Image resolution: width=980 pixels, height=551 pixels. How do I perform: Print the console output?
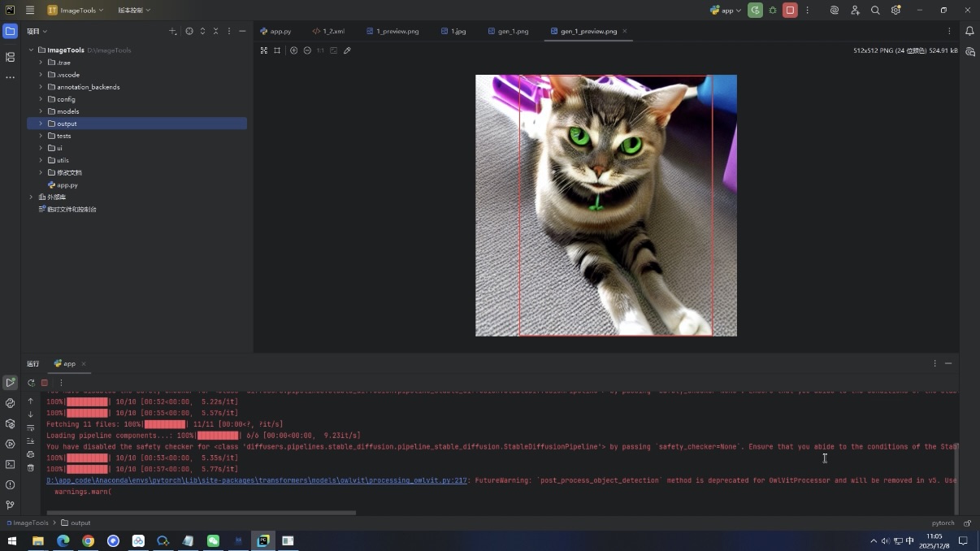pyautogui.click(x=31, y=454)
